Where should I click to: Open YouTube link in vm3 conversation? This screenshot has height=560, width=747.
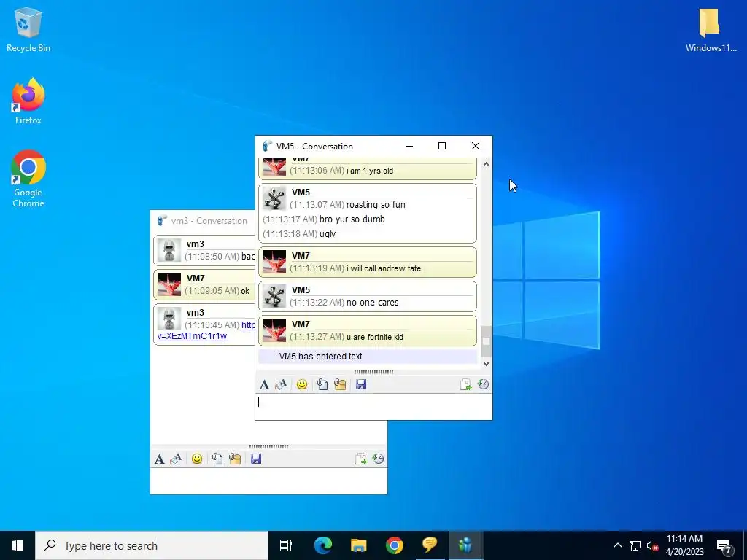(x=193, y=336)
